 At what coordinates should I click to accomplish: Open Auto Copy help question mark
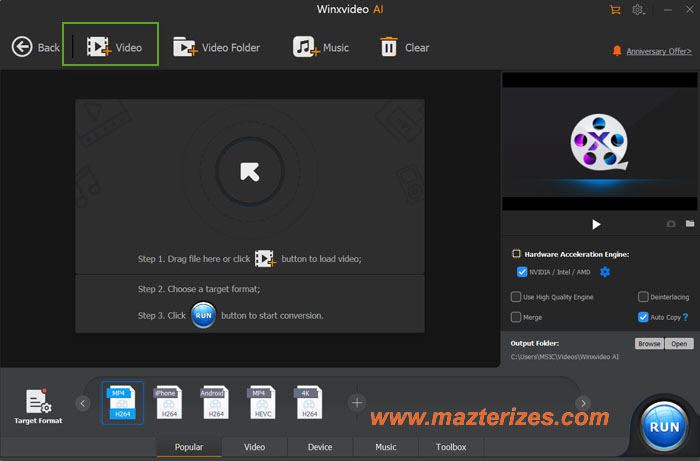pyautogui.click(x=685, y=317)
